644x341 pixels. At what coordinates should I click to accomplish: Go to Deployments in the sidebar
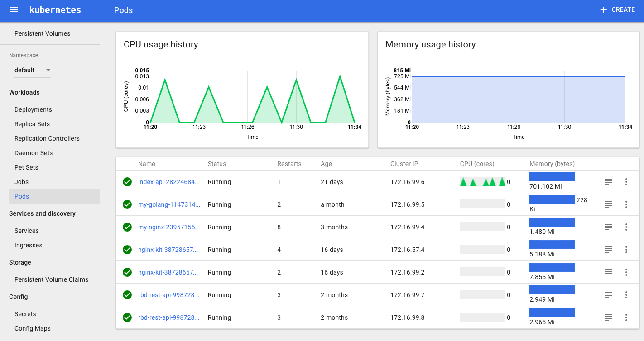pos(33,109)
